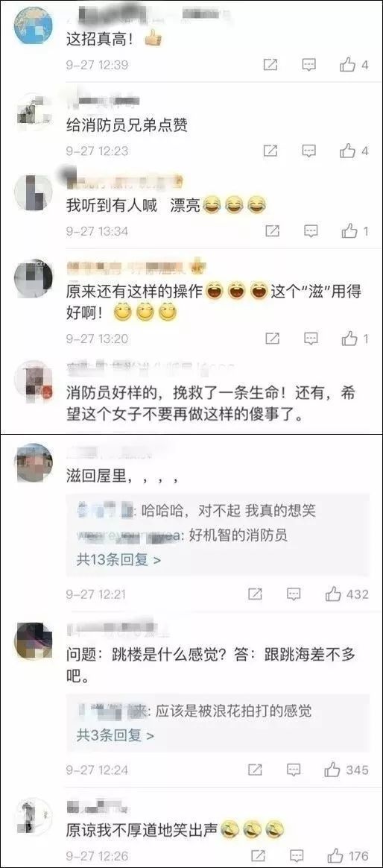The image size is (383, 868).
Task: Share the comment "原谅我不厚道地笑出声"
Action: tap(256, 855)
